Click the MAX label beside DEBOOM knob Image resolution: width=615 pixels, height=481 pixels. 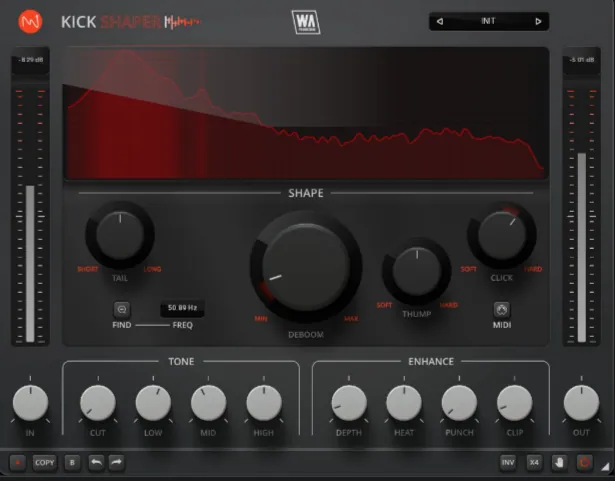tap(351, 319)
